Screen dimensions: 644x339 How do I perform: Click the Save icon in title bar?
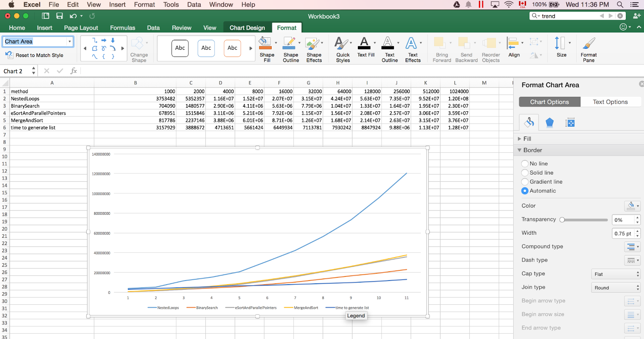(60, 16)
